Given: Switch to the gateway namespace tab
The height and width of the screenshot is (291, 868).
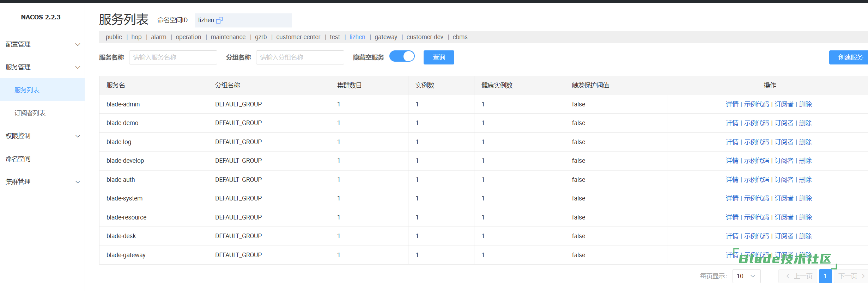Looking at the screenshot, I should pos(386,37).
